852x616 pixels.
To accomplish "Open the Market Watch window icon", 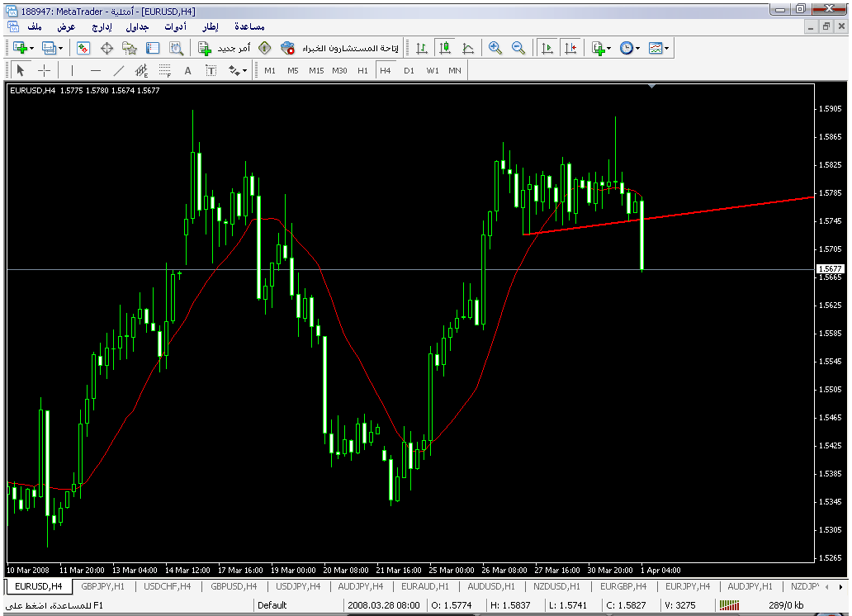I will coord(83,48).
